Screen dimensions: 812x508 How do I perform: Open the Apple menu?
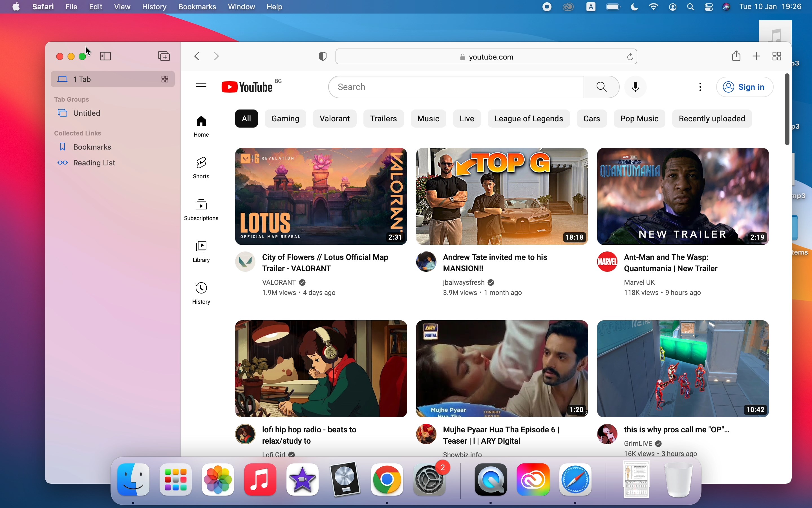pos(16,7)
